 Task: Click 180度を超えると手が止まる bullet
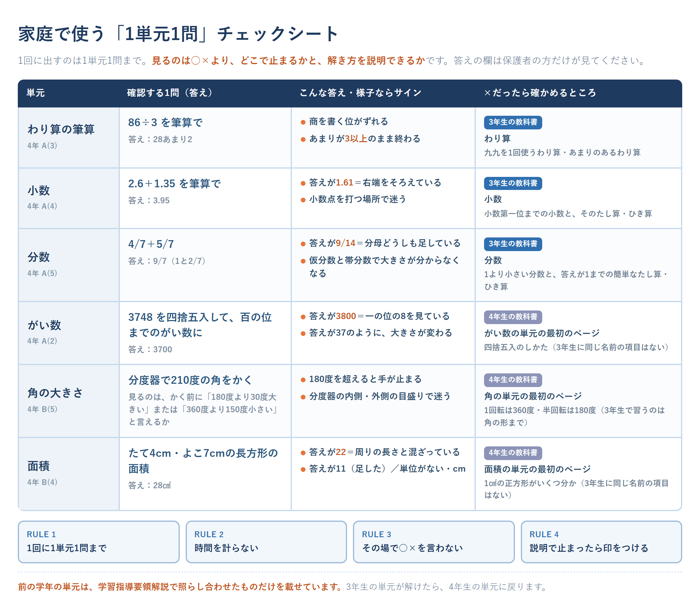[x=361, y=379]
